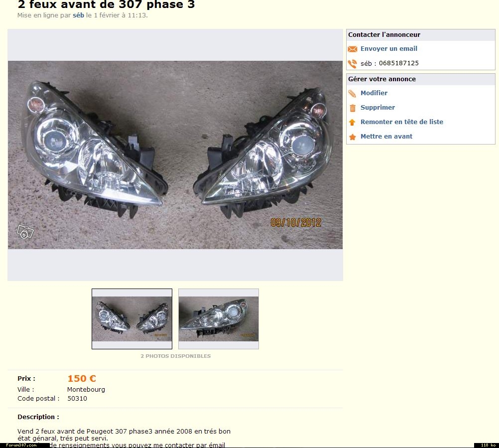Click the phone handset icon

coord(352,64)
